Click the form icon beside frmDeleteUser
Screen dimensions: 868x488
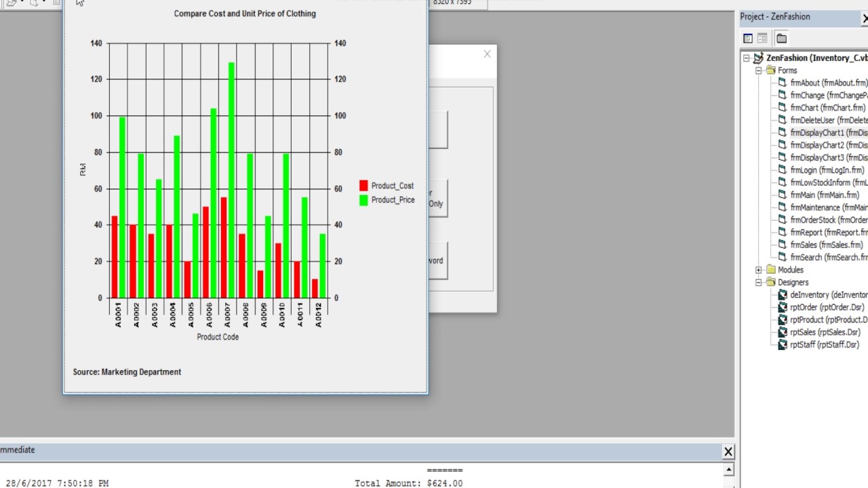click(x=782, y=120)
